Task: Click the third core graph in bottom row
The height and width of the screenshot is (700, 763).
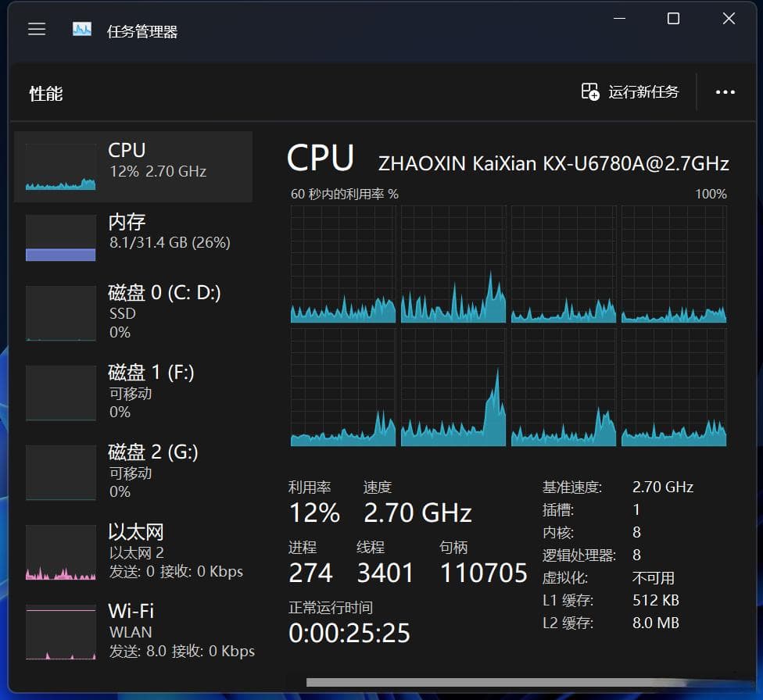Action: (564, 387)
